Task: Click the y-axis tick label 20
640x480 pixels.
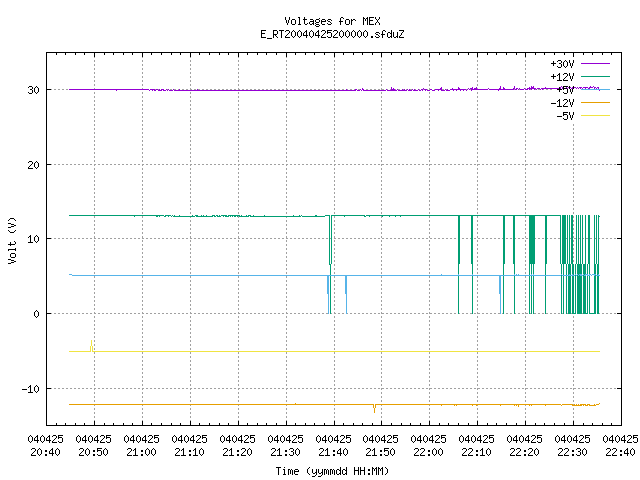Action: click(x=33, y=165)
